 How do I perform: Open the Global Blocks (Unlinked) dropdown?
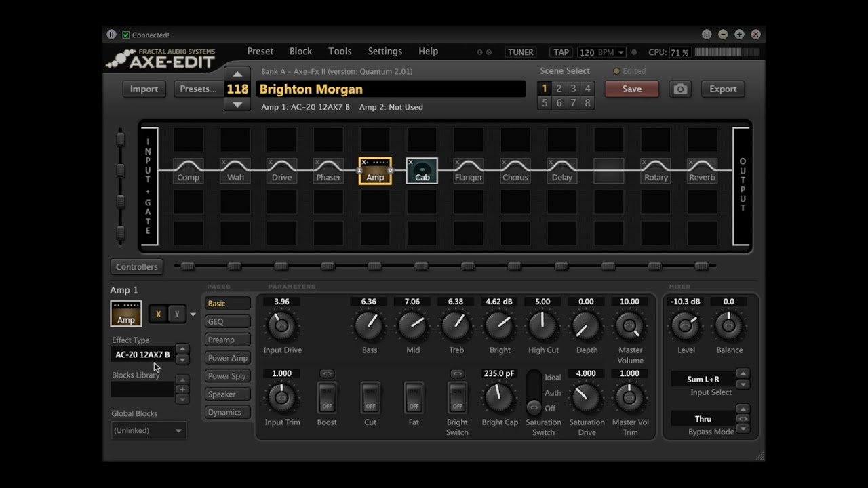pos(149,430)
